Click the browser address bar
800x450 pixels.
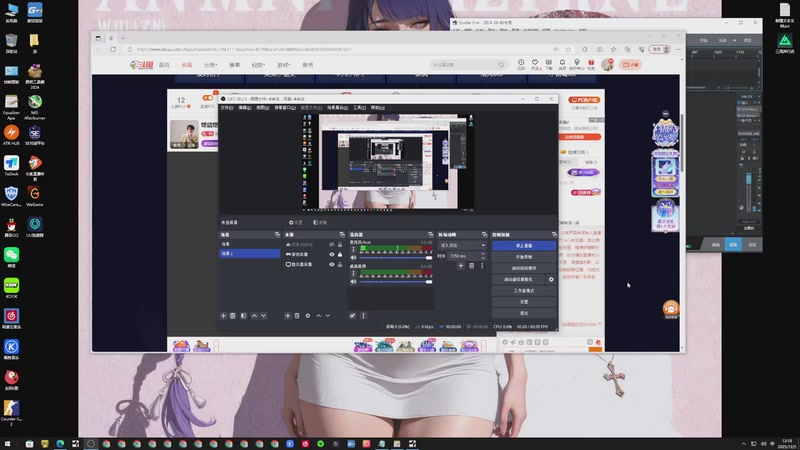(337, 49)
